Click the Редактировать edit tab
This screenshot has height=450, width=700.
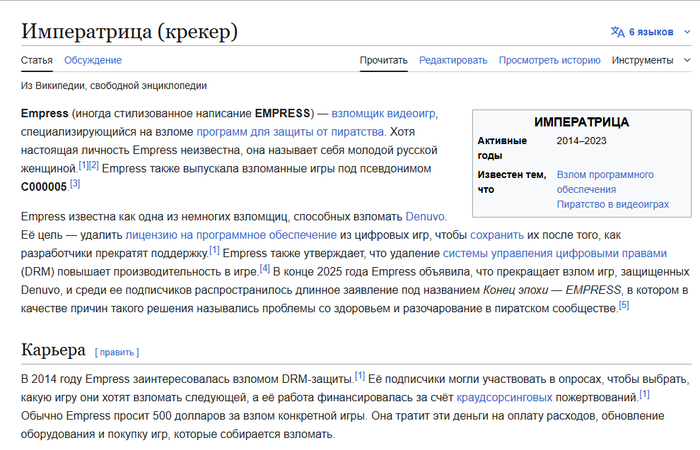pyautogui.click(x=453, y=60)
